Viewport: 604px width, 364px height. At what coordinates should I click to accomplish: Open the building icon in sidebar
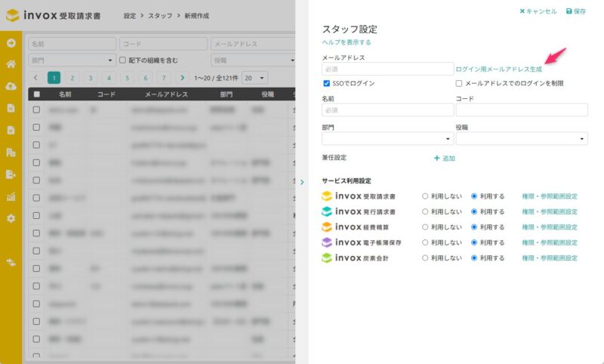click(11, 153)
